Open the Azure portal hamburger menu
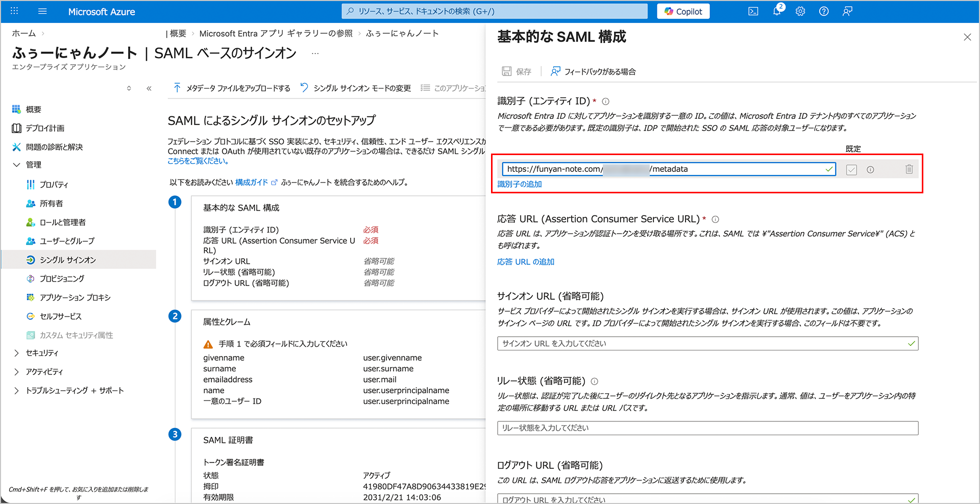This screenshot has height=504, width=980. tap(42, 11)
